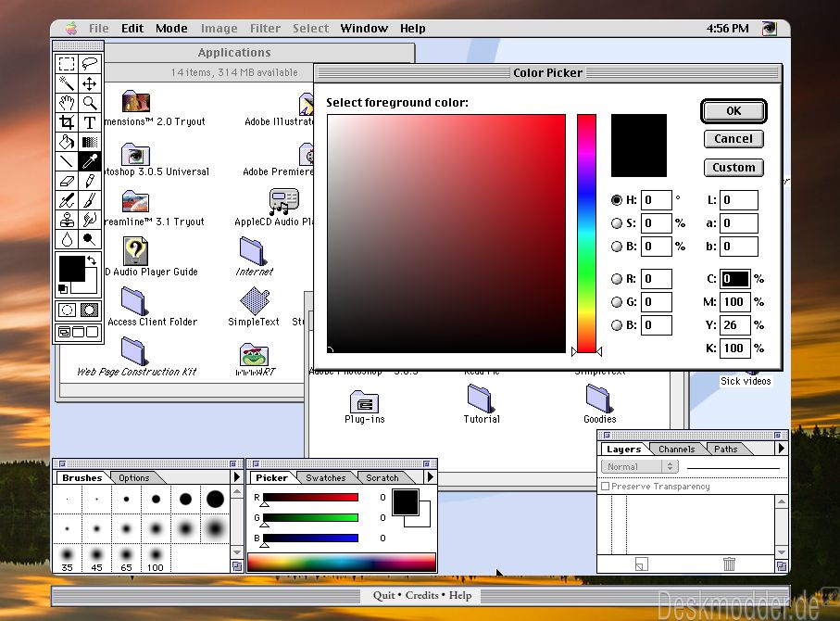Confirm the Color Picker with OK
The height and width of the screenshot is (621, 840).
click(733, 111)
